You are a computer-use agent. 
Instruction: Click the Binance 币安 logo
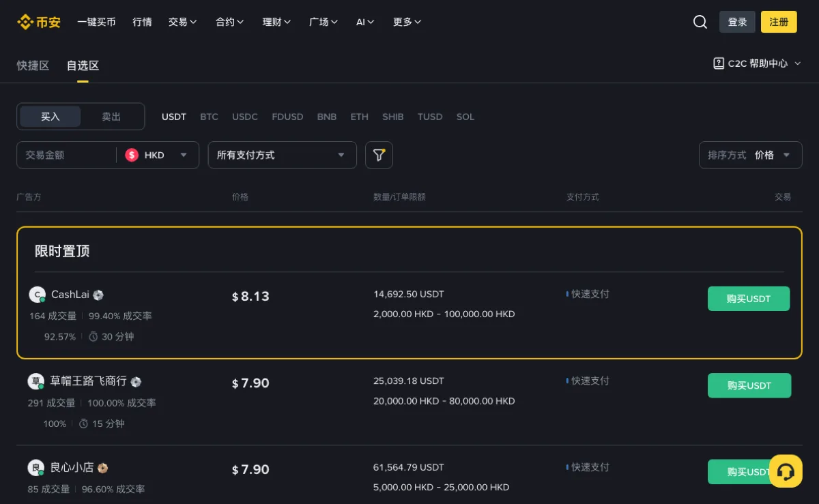coord(39,22)
